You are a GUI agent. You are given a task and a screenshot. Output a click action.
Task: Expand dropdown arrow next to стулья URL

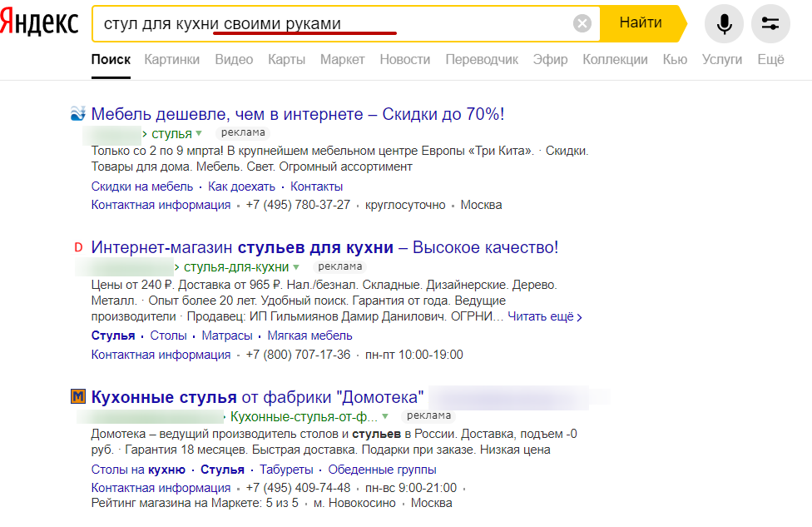click(199, 134)
